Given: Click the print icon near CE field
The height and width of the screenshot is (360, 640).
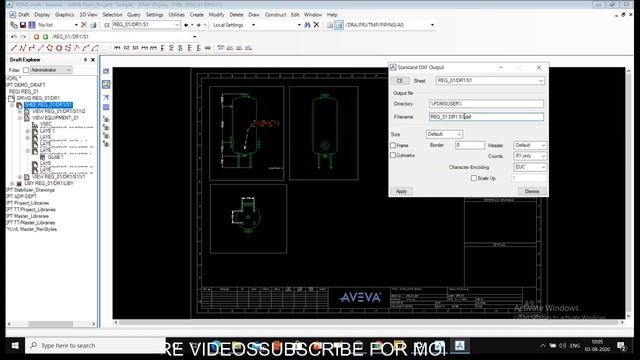Looking at the screenshot, I should [93, 25].
